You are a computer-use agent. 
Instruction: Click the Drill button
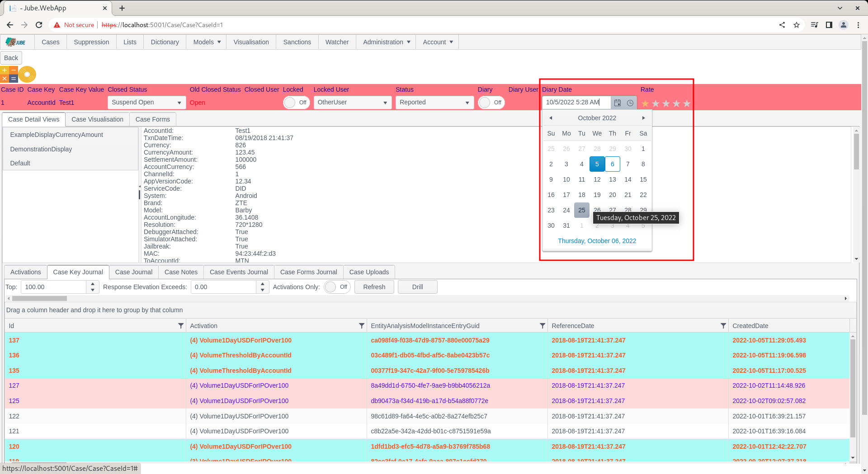(x=418, y=287)
